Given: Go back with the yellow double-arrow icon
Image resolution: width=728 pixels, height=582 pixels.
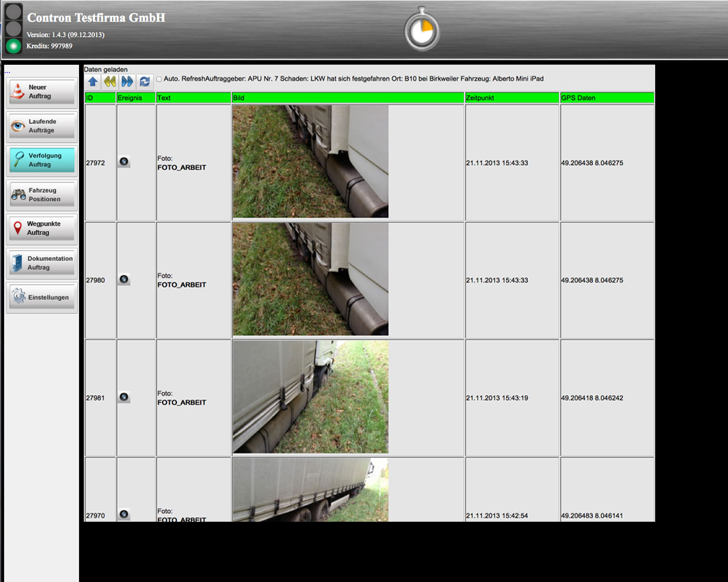Looking at the screenshot, I should pyautogui.click(x=110, y=82).
